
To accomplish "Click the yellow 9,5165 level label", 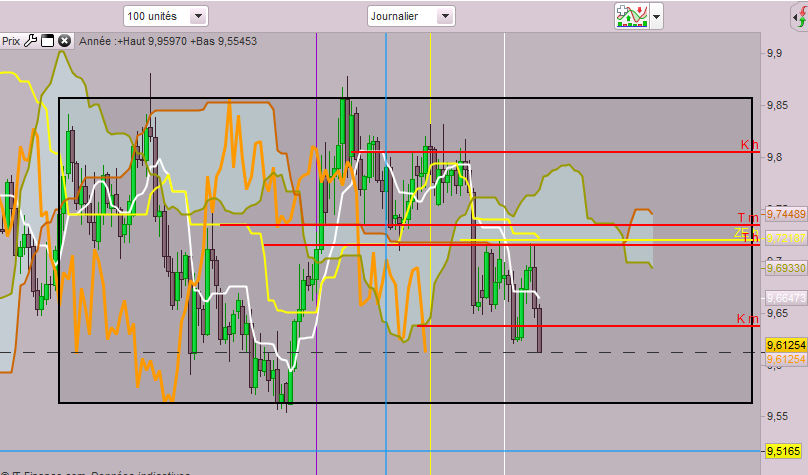I will (783, 451).
